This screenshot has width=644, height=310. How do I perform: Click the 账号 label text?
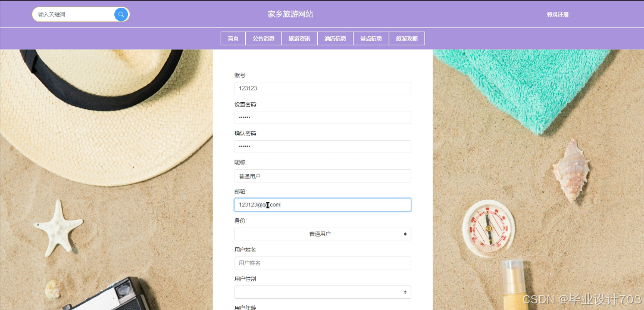coord(240,75)
